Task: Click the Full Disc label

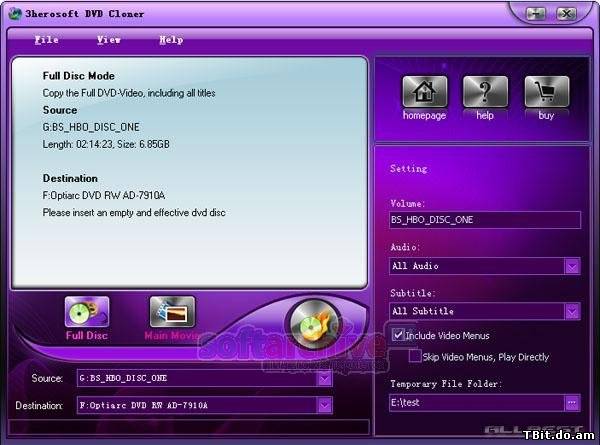Action: click(x=87, y=336)
